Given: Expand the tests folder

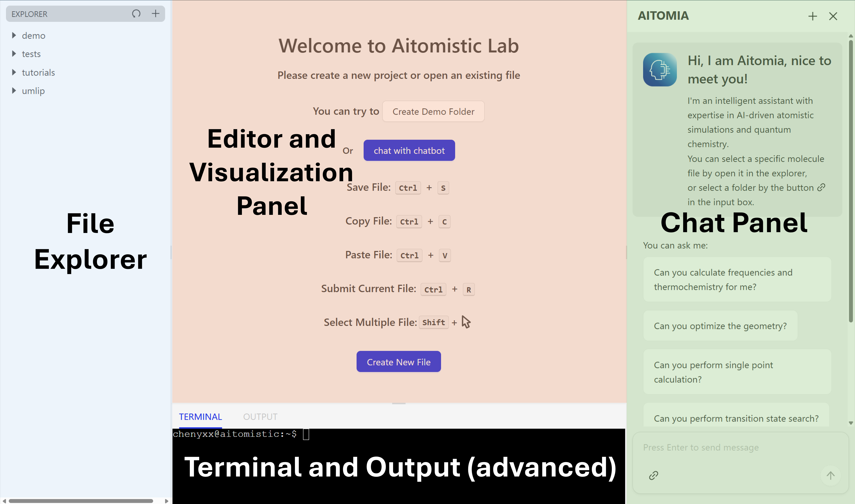Looking at the screenshot, I should click(x=14, y=54).
